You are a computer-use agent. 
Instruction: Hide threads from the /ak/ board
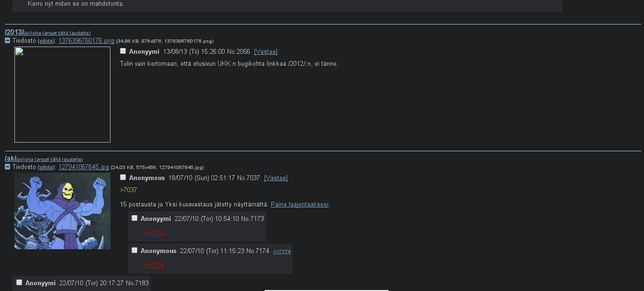49,159
